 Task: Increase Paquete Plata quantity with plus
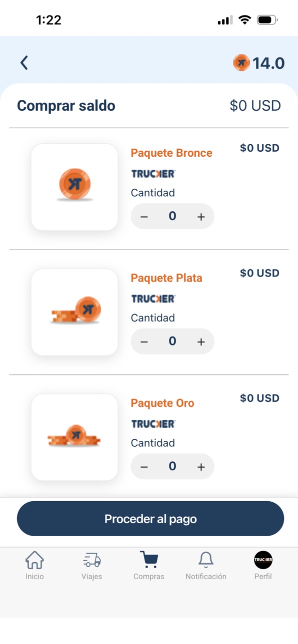tap(201, 341)
